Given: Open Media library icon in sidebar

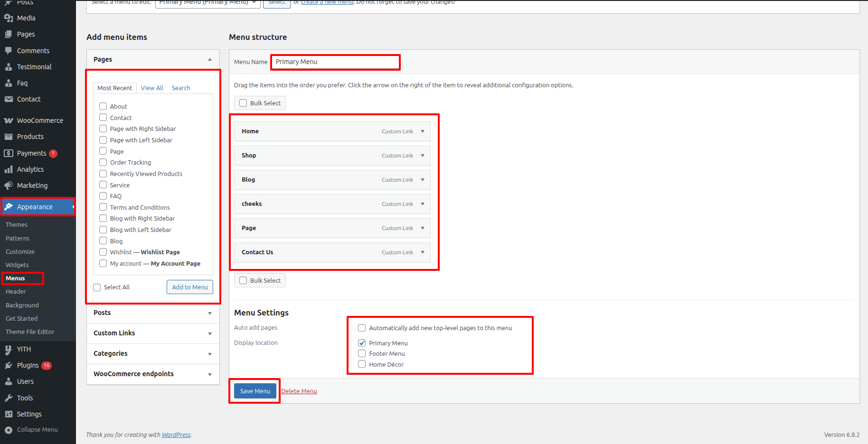Looking at the screenshot, I should [9, 18].
